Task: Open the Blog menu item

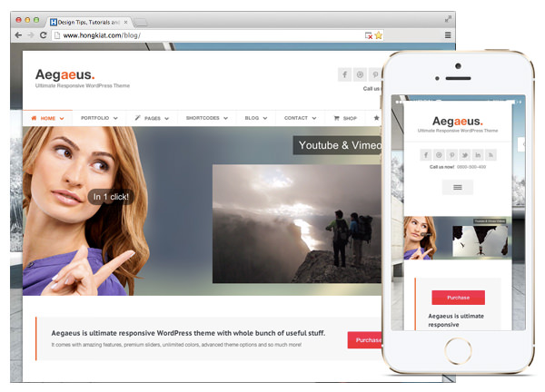Action: click(x=257, y=118)
